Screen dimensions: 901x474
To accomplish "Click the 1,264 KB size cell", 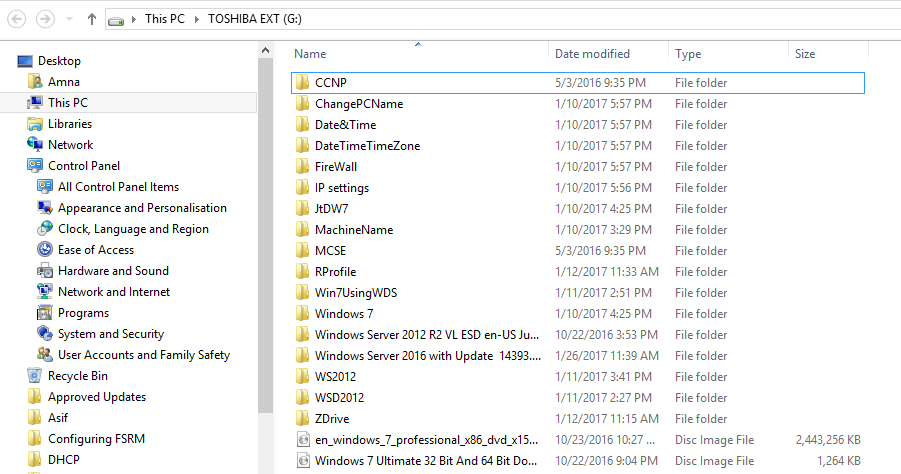I will tap(839, 461).
